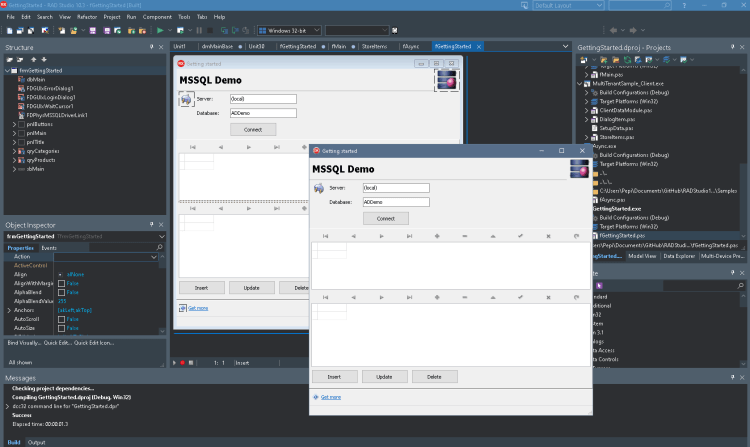Click the Run Without Debugging toolbar icon
750x447 pixels.
180,30
